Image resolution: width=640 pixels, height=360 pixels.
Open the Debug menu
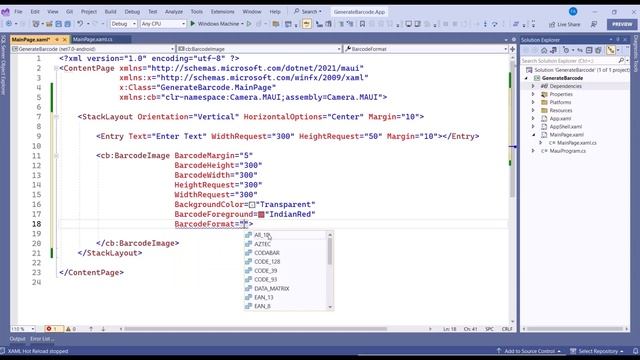pyautogui.click(x=132, y=11)
